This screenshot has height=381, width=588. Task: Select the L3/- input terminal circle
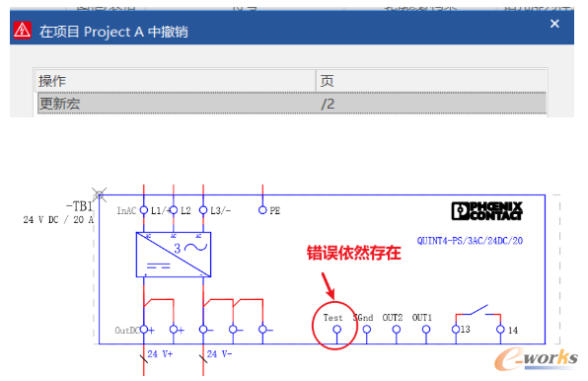[x=203, y=210]
